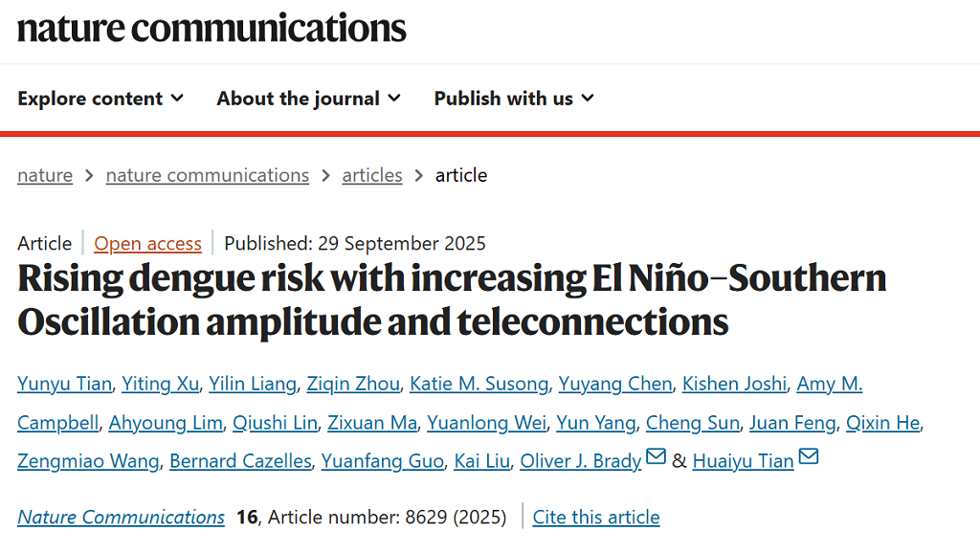Open author Oliver J. Brady's details
Screen dimensions: 980x553
(580, 461)
